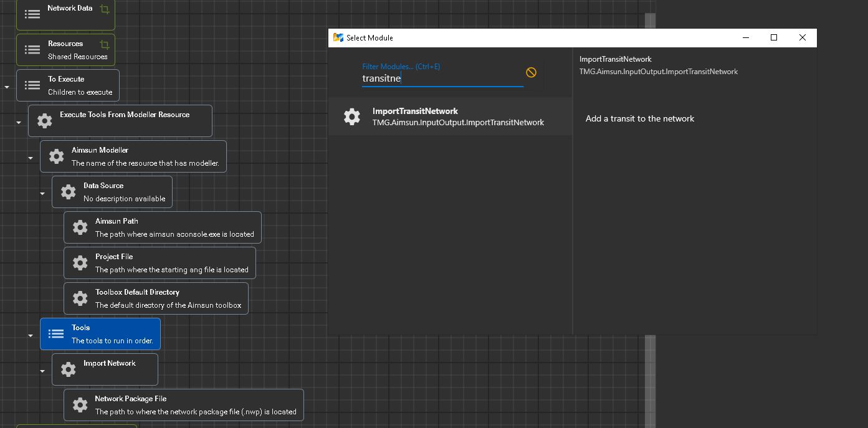Click the cancel icon next to the filter box
Viewport: 868px width, 428px height.
(x=531, y=72)
